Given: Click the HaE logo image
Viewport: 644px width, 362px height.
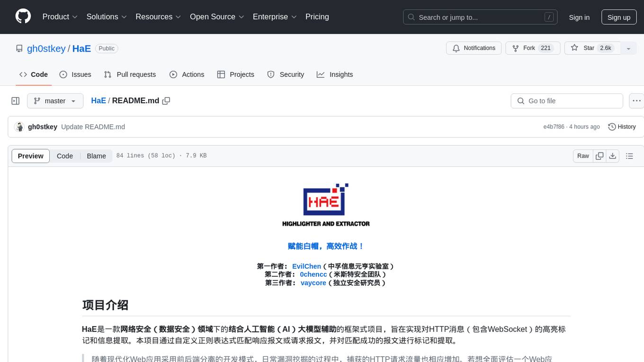Looking at the screenshot, I should point(326,205).
